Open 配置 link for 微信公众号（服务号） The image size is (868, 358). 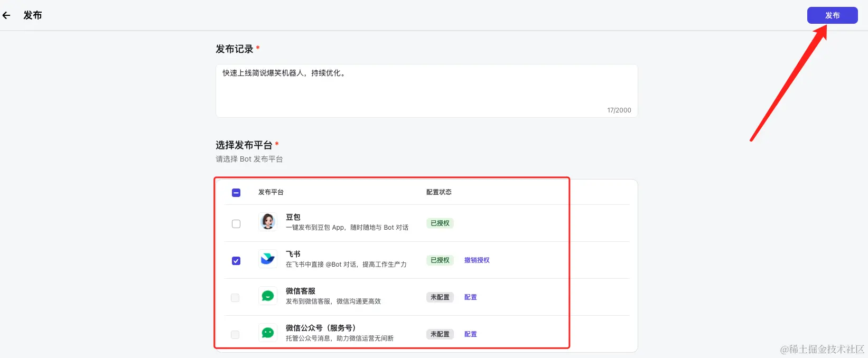pos(471,334)
